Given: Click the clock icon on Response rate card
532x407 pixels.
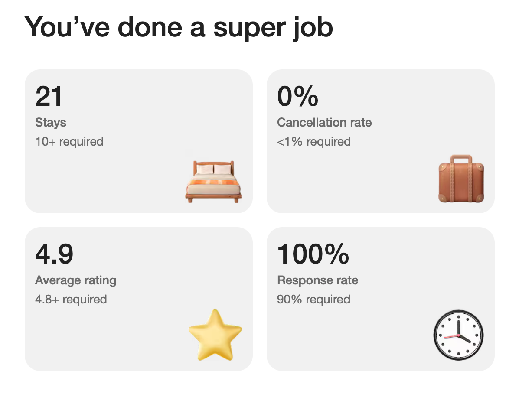Looking at the screenshot, I should (458, 335).
